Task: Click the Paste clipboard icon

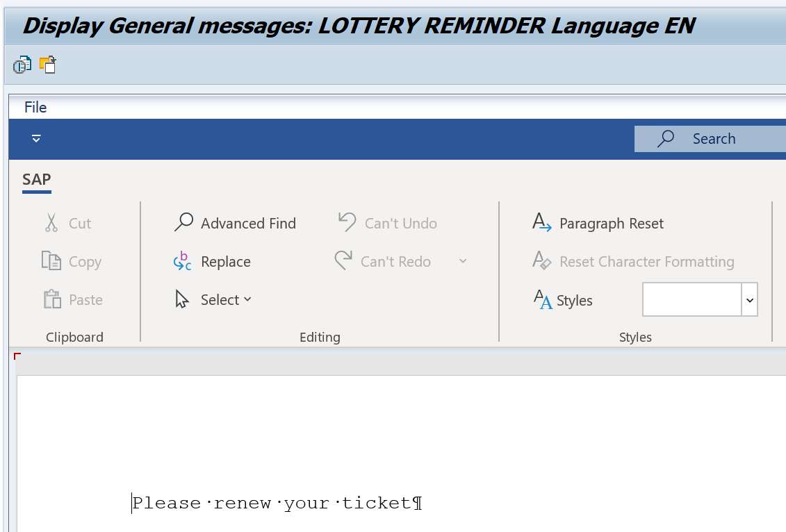Action: click(x=52, y=299)
